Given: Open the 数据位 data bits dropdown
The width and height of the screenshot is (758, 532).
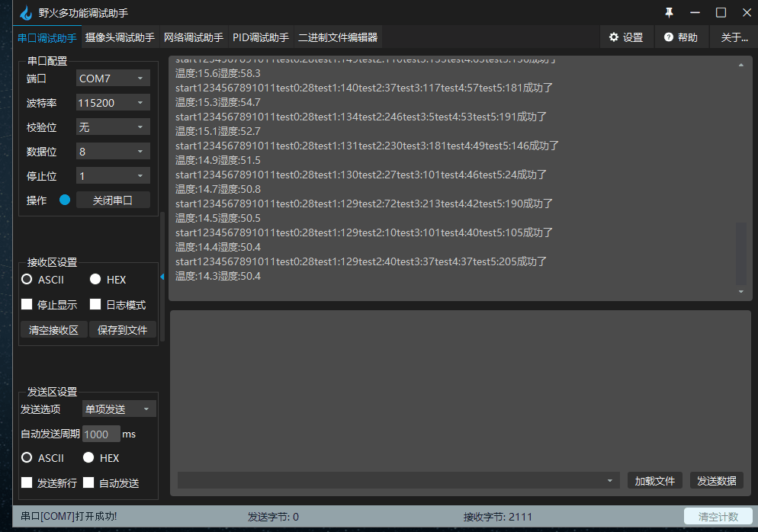Looking at the screenshot, I should coord(113,151).
